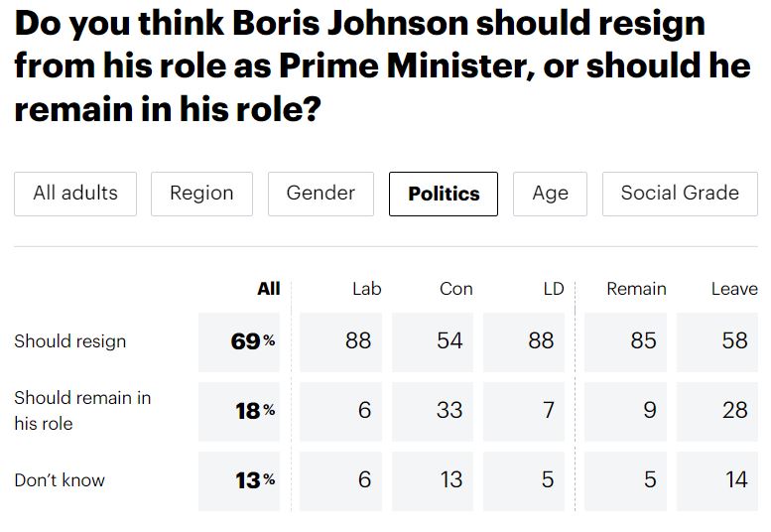Click the Leave column header
The image size is (771, 532).
pos(734,289)
